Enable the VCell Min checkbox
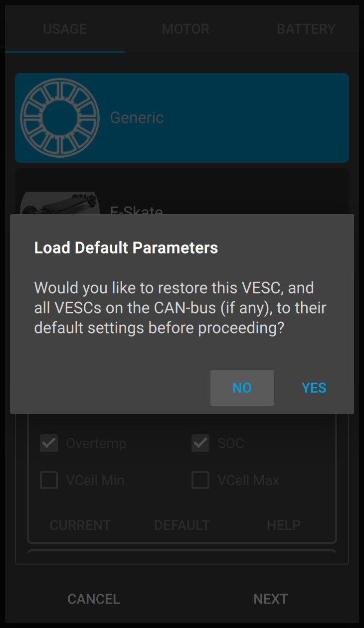Image resolution: width=364 pixels, height=628 pixels. tap(49, 480)
